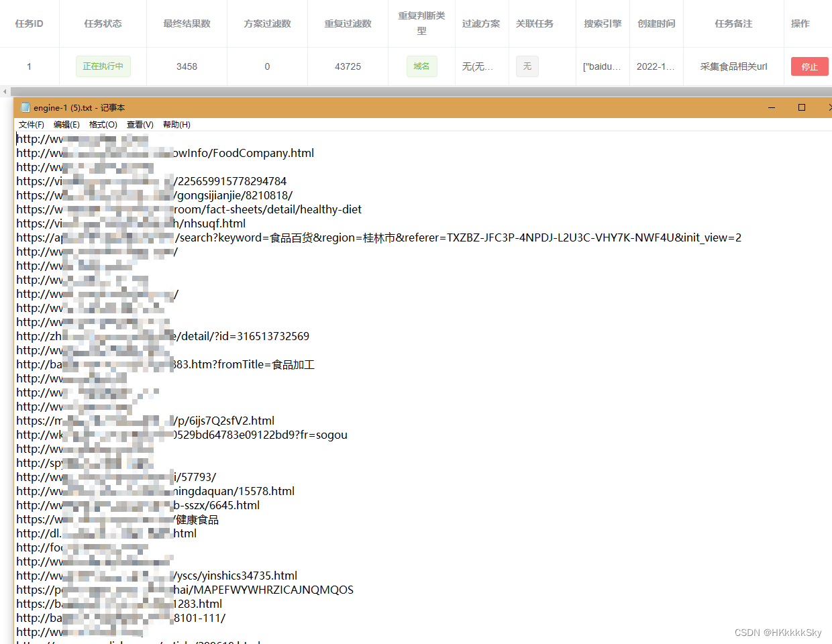Click the line ending i/57793/
This screenshot has height=644, width=832.
pyautogui.click(x=116, y=477)
